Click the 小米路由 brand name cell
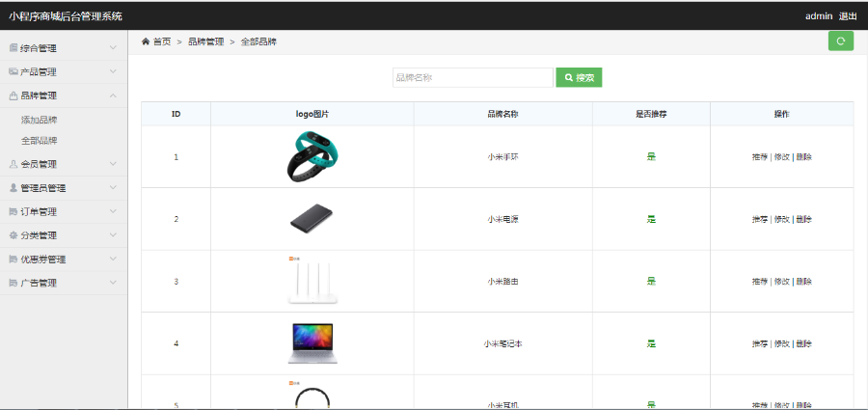Image resolution: width=868 pixels, height=410 pixels. [x=502, y=282]
